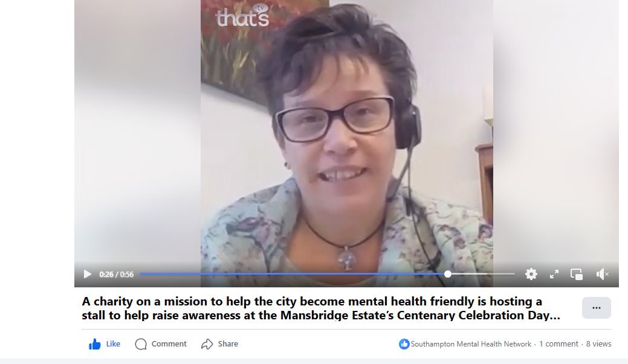This screenshot has width=628, height=364.
Task: Open video settings gear
Action: (x=531, y=274)
